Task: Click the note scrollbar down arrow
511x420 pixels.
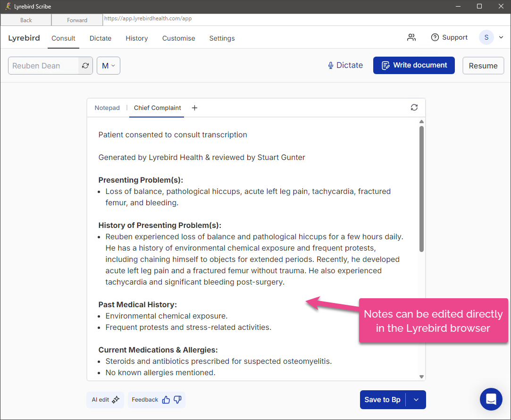Action: click(421, 377)
